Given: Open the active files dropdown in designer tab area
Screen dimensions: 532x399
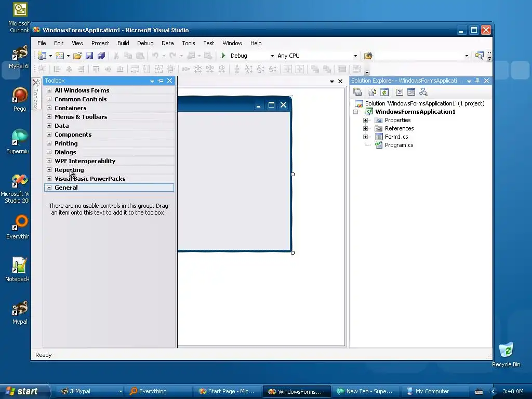Looking at the screenshot, I should [x=332, y=81].
